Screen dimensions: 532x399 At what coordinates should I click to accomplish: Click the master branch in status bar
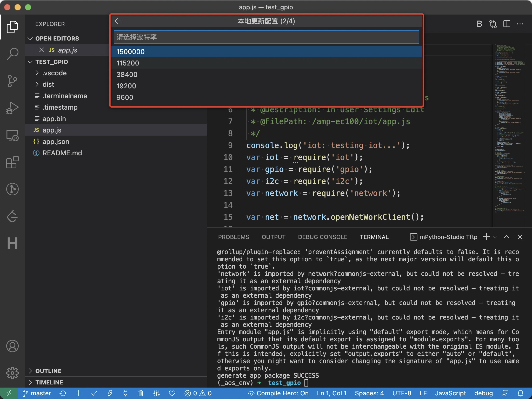coord(37,393)
